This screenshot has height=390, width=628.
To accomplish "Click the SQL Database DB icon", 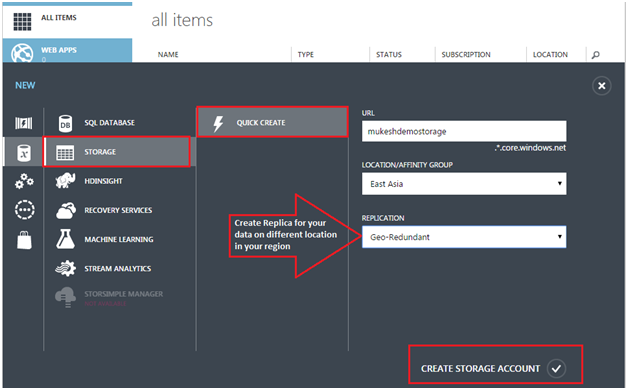I will click(x=65, y=123).
